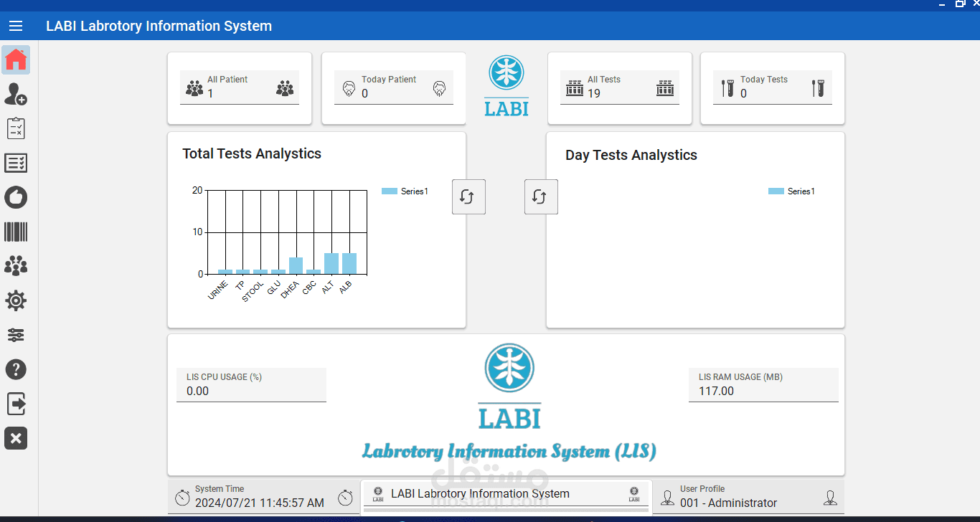Click the GLU axis label
This screenshot has width=980, height=522.
click(x=274, y=288)
